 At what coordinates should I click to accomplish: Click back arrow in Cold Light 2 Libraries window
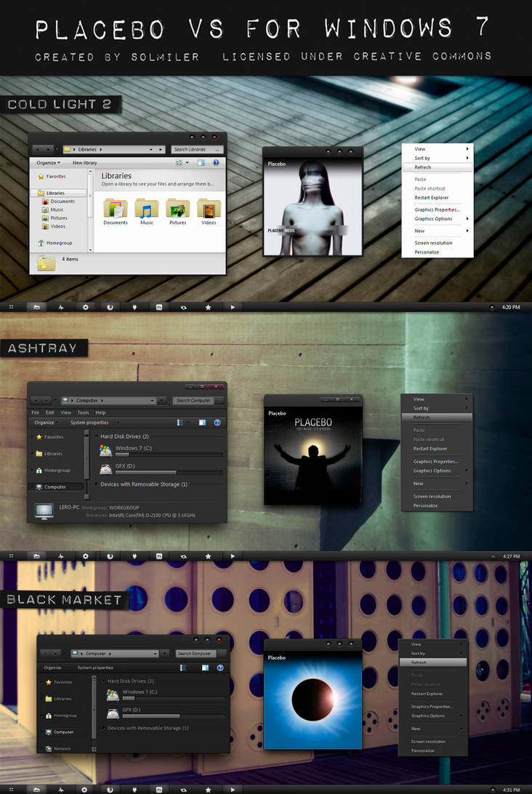click(x=39, y=149)
